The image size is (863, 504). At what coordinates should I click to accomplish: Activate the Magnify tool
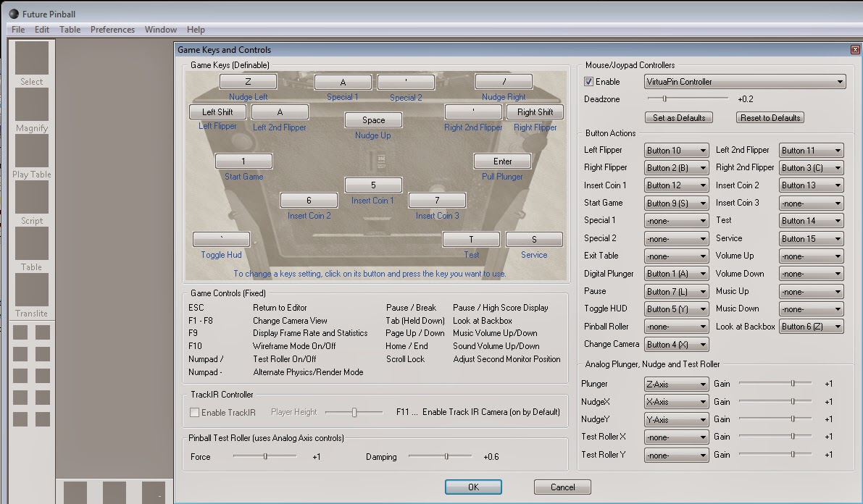(31, 105)
